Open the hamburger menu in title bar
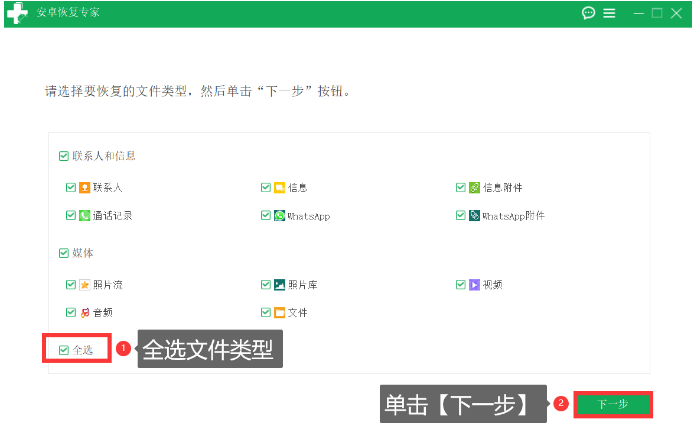The image size is (694, 432). coord(609,13)
